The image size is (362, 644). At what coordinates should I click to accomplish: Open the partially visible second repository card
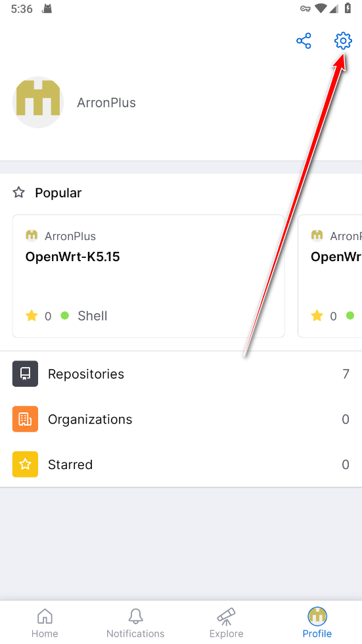click(330, 276)
